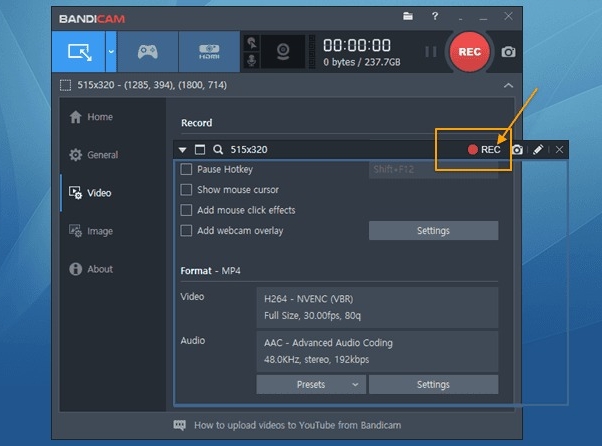Click the window select icon in rectangle bar
This screenshot has height=446, width=602.
[x=200, y=150]
